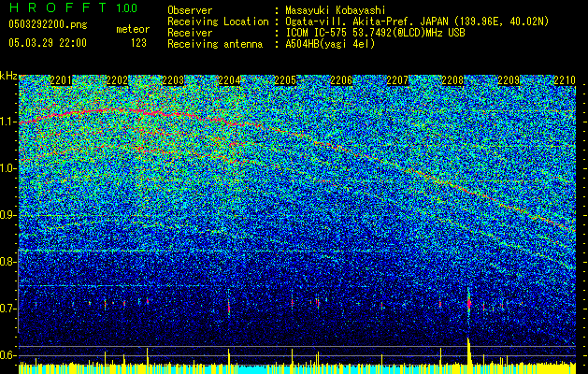Select the filename 0503292200.png
The height and width of the screenshot is (374, 588).
point(48,24)
